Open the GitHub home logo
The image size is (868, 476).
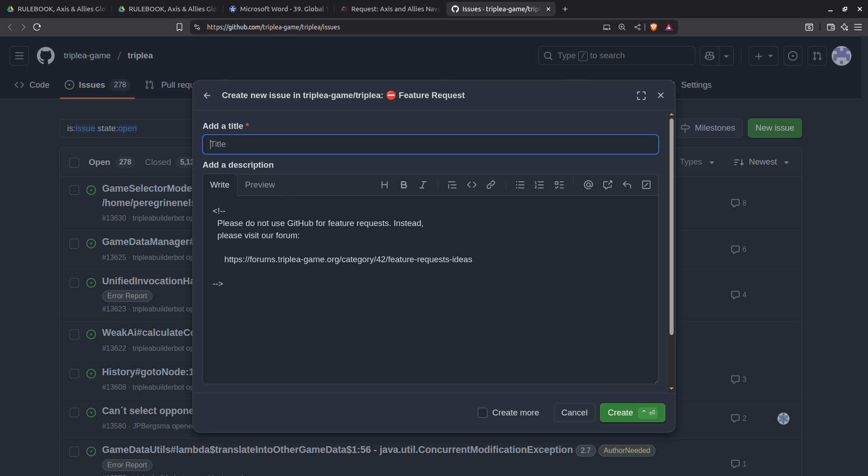tap(46, 56)
